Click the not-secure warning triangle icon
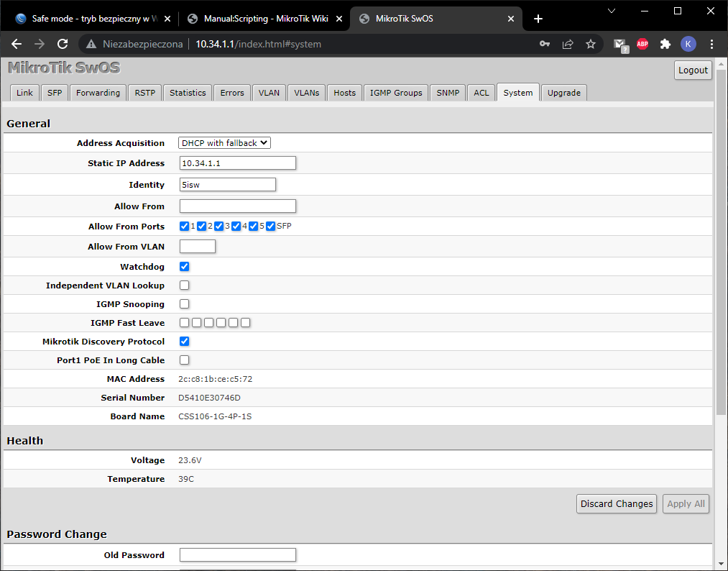This screenshot has width=728, height=571. click(x=91, y=44)
